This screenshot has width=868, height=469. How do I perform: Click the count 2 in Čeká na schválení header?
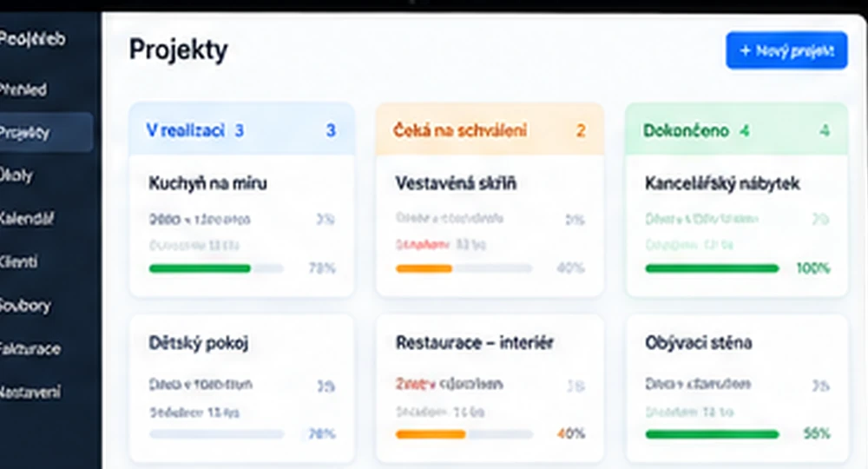coord(581,130)
